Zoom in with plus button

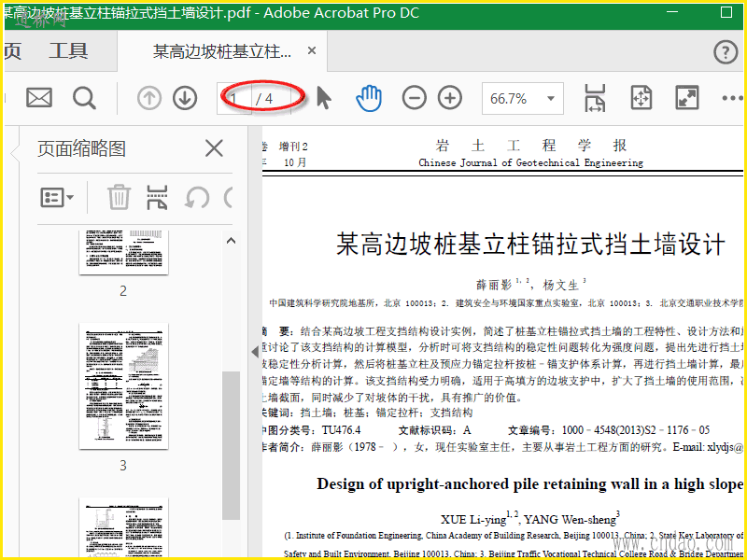click(x=450, y=98)
